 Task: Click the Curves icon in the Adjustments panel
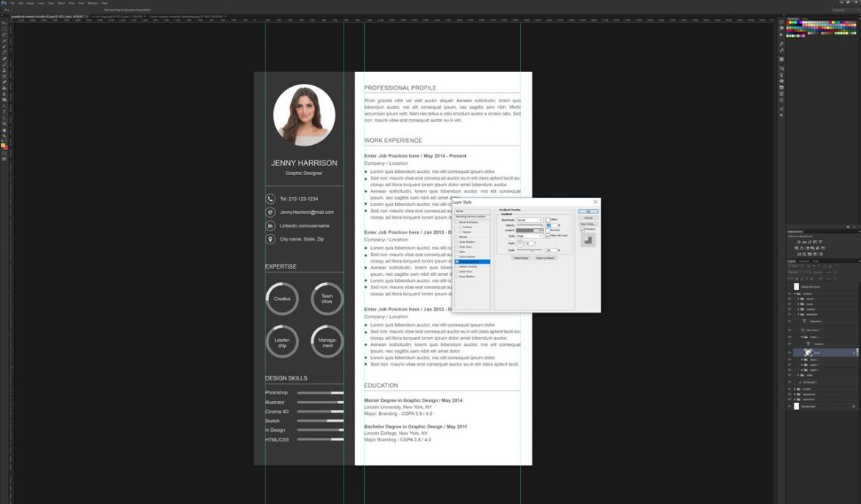809,241
